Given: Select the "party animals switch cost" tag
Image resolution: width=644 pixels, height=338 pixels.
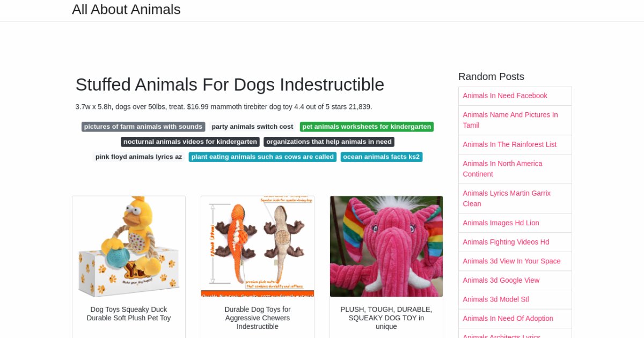Looking at the screenshot, I should [x=252, y=127].
